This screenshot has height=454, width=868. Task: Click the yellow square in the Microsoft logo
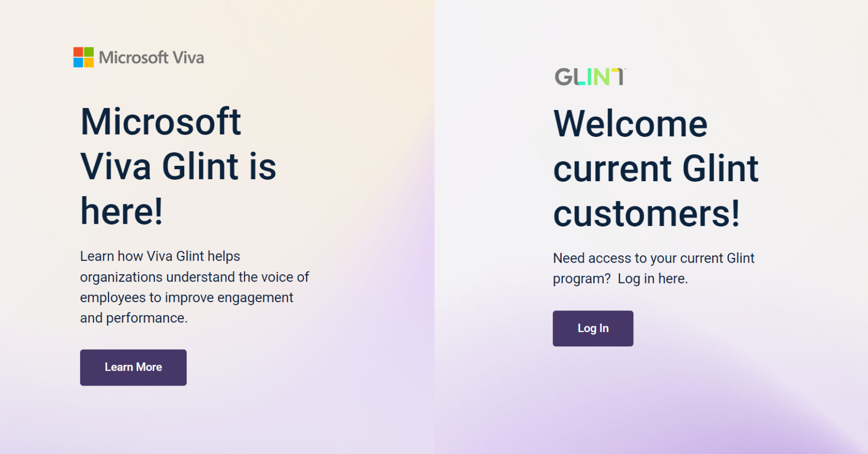[89, 62]
